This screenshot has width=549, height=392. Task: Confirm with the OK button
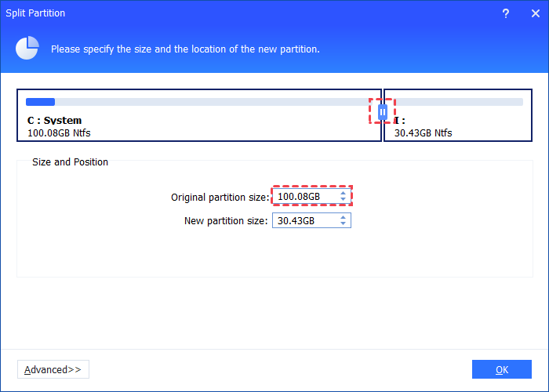(502, 369)
